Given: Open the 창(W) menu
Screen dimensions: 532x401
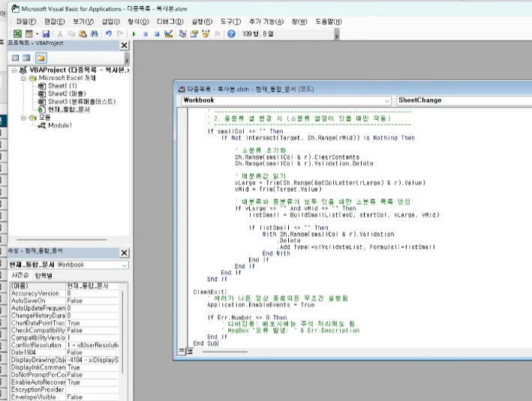Looking at the screenshot, I should [x=299, y=22].
